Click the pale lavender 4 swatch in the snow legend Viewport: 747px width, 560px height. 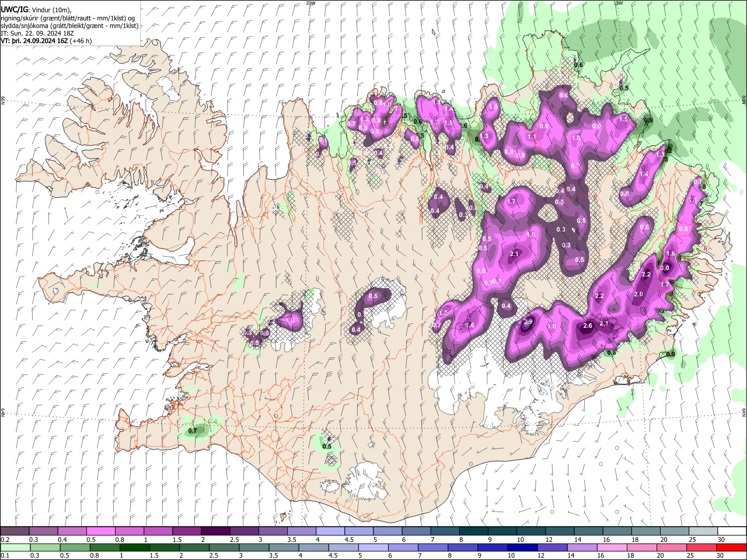(x=329, y=531)
